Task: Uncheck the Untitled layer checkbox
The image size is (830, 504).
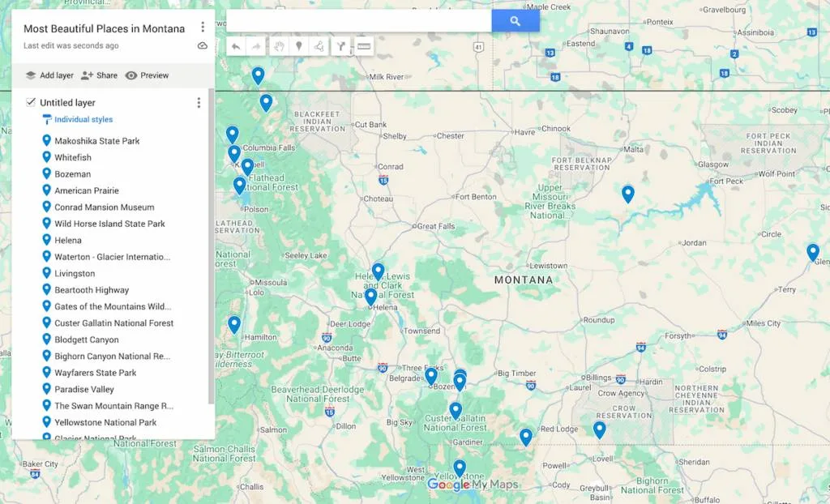Action: (x=31, y=102)
